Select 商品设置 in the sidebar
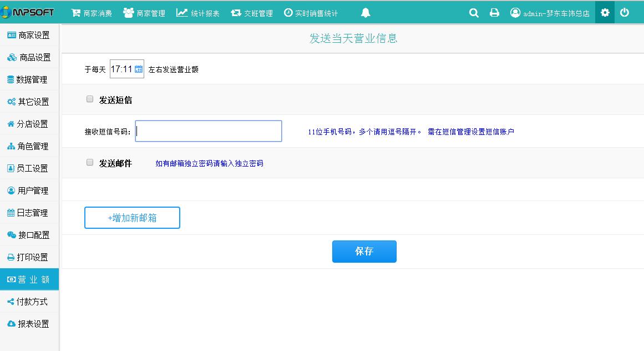The width and height of the screenshot is (644, 351). coord(29,57)
